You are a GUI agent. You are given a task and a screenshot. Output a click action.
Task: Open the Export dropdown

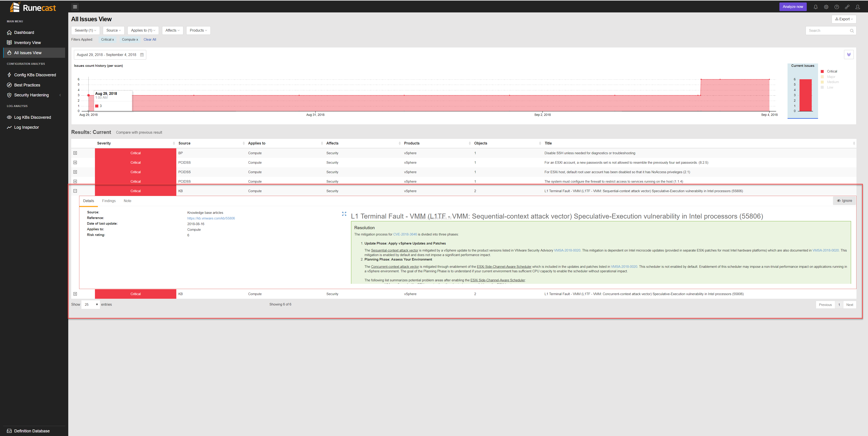point(844,19)
